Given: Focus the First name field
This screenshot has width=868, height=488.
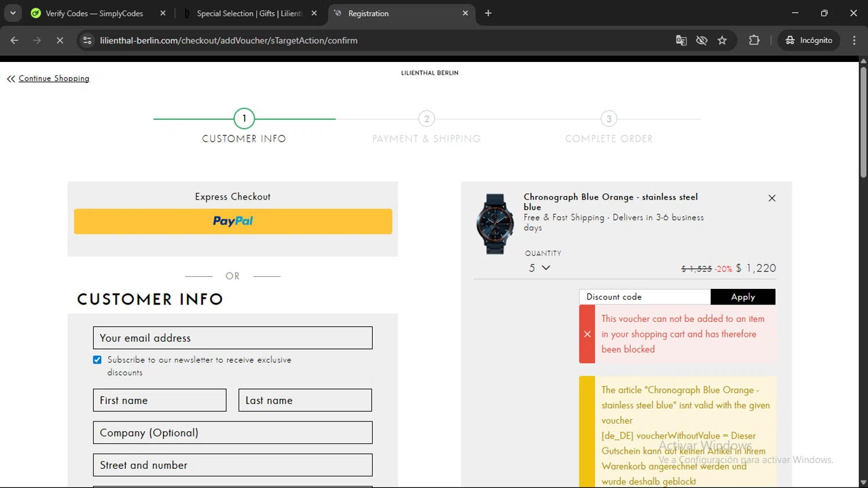Looking at the screenshot, I should pos(160,400).
